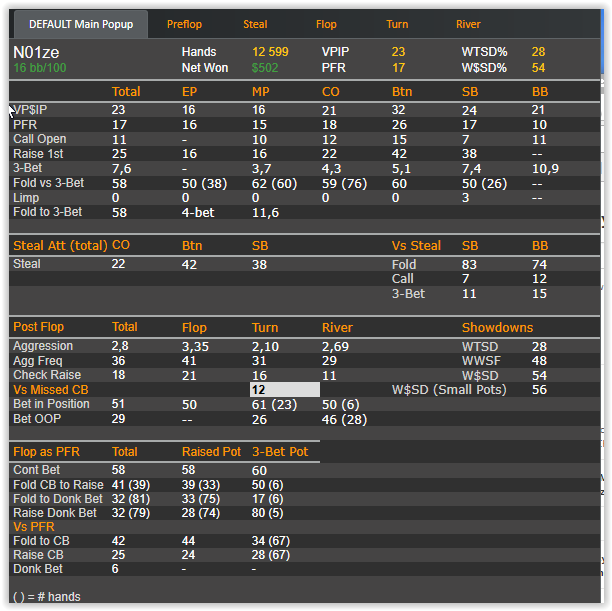Click the Btn column header in positions table
Image resolution: width=612 pixels, height=611 pixels.
pos(402,91)
